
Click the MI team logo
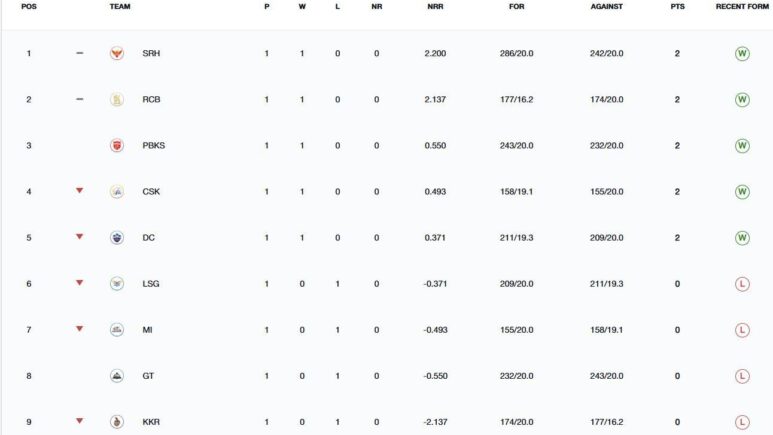[117, 330]
